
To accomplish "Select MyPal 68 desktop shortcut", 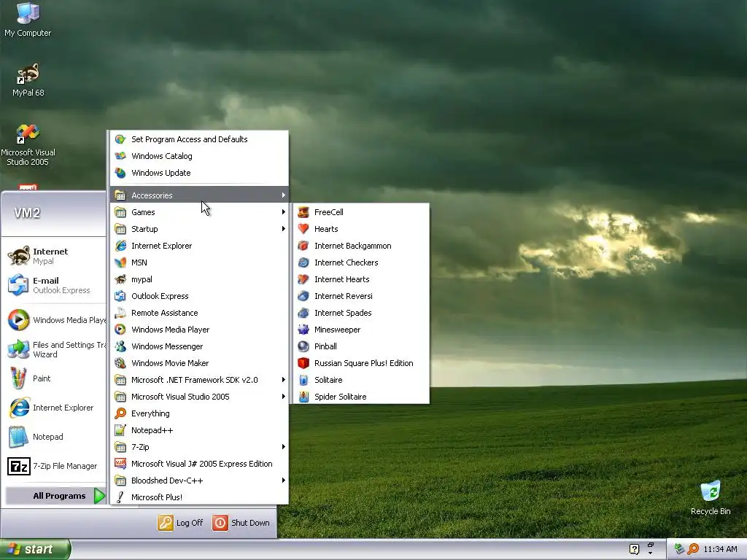I will coord(28,79).
